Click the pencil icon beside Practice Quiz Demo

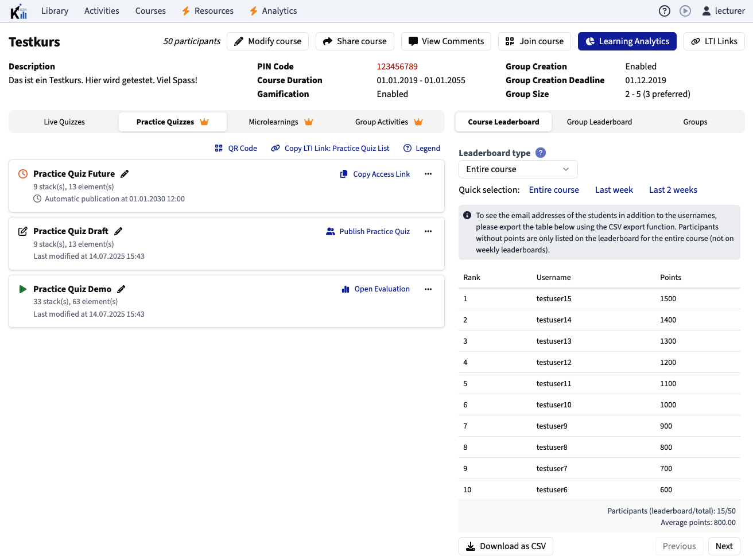point(121,289)
